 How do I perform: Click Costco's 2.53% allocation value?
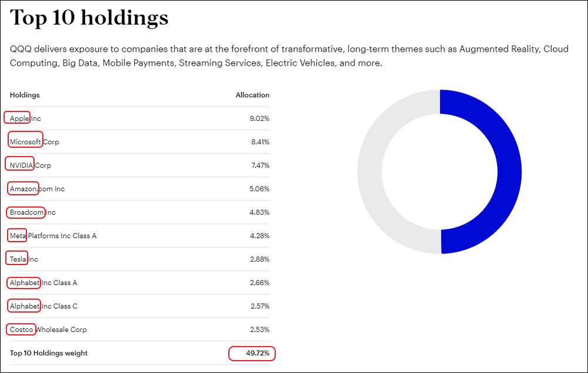[259, 330]
